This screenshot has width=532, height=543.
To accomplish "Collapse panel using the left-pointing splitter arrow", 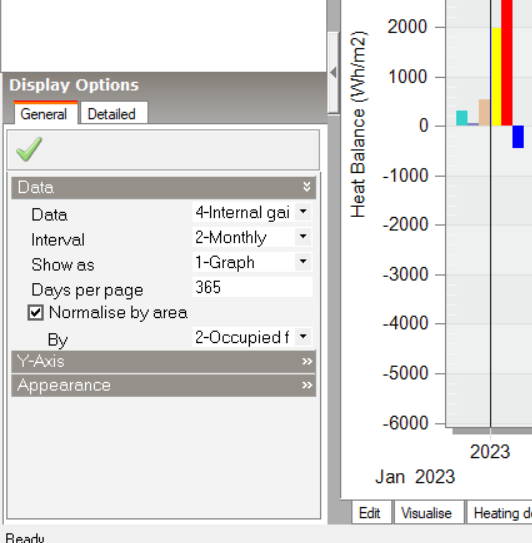I will (x=333, y=73).
